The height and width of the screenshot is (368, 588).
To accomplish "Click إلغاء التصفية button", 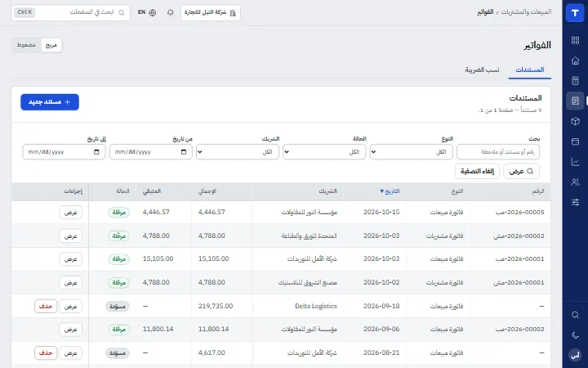I will point(477,171).
